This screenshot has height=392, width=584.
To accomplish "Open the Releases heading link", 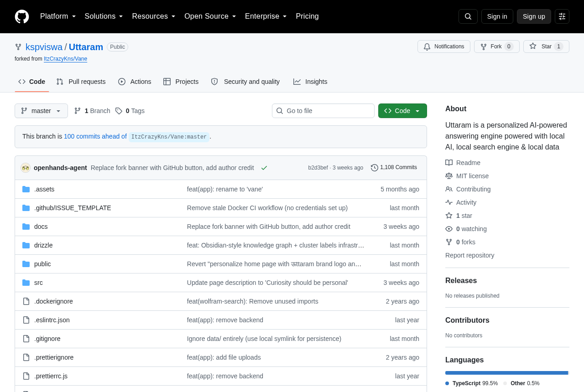I will pyautogui.click(x=461, y=281).
